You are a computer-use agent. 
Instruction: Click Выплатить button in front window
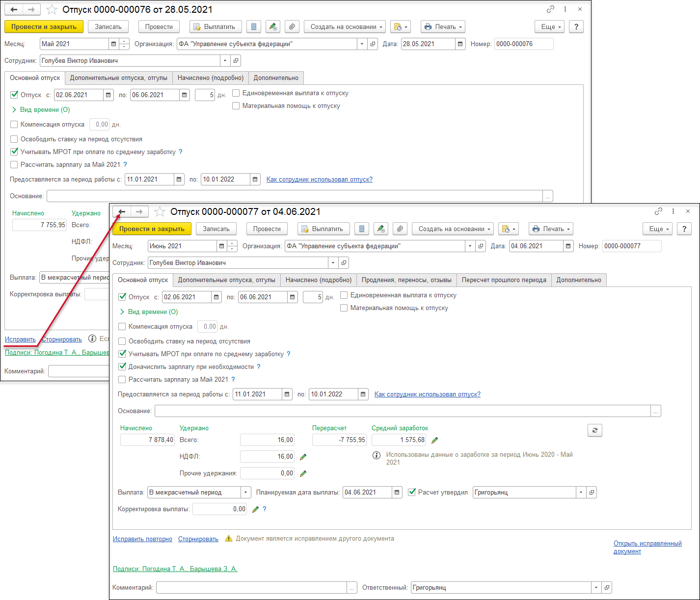pos(323,229)
